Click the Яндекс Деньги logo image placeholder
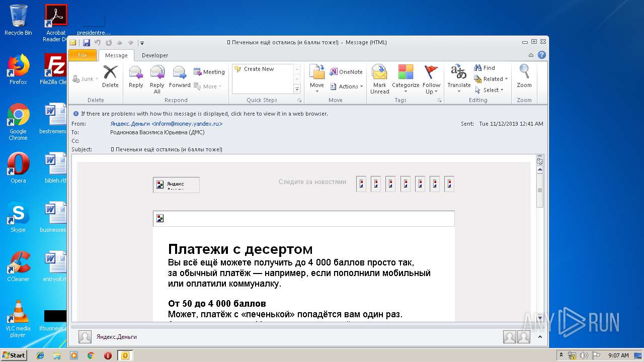 (x=176, y=185)
